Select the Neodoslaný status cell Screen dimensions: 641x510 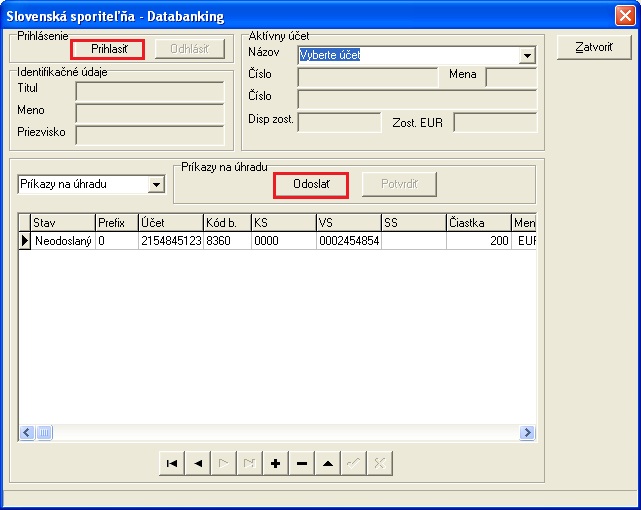click(x=63, y=241)
